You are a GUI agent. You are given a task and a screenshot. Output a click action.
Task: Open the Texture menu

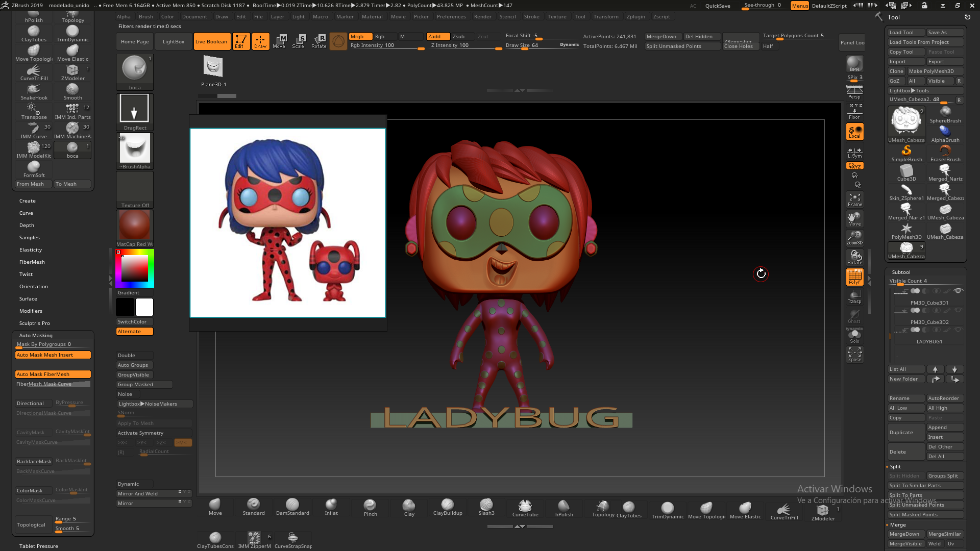pos(557,16)
